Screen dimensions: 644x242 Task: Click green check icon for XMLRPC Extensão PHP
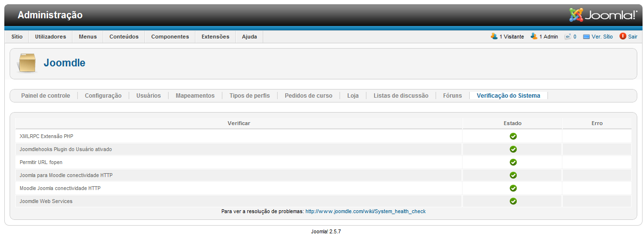[513, 136]
